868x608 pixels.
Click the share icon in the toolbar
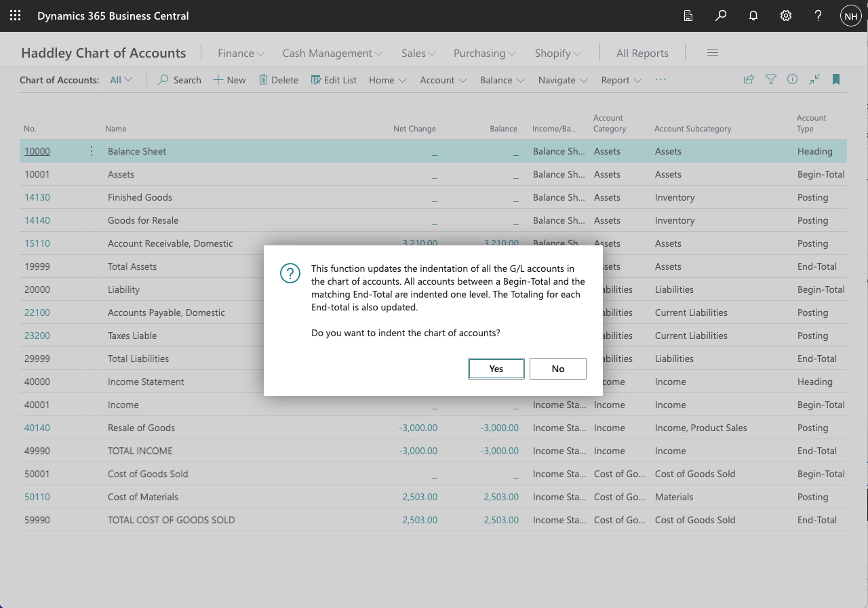749,79
